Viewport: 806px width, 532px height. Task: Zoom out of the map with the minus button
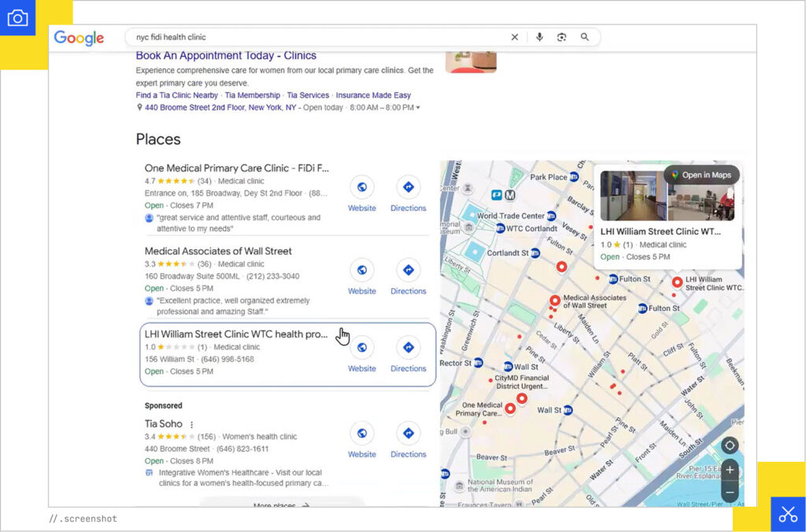click(x=729, y=492)
